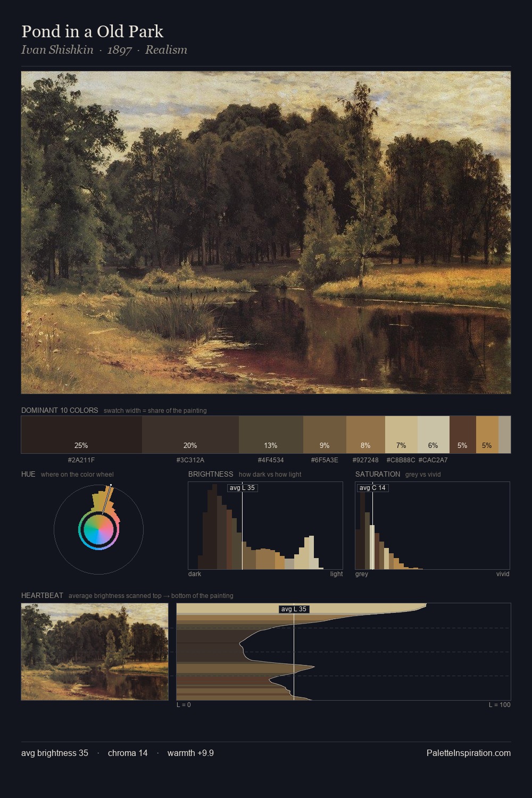Image resolution: width=532 pixels, height=798 pixels.
Task: Click the hex code #4F4534
Action: pos(271,460)
